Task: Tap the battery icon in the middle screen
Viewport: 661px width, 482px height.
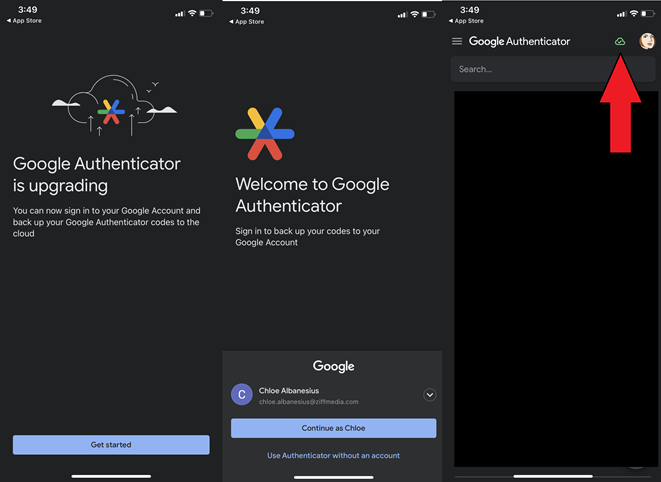Action: click(429, 14)
